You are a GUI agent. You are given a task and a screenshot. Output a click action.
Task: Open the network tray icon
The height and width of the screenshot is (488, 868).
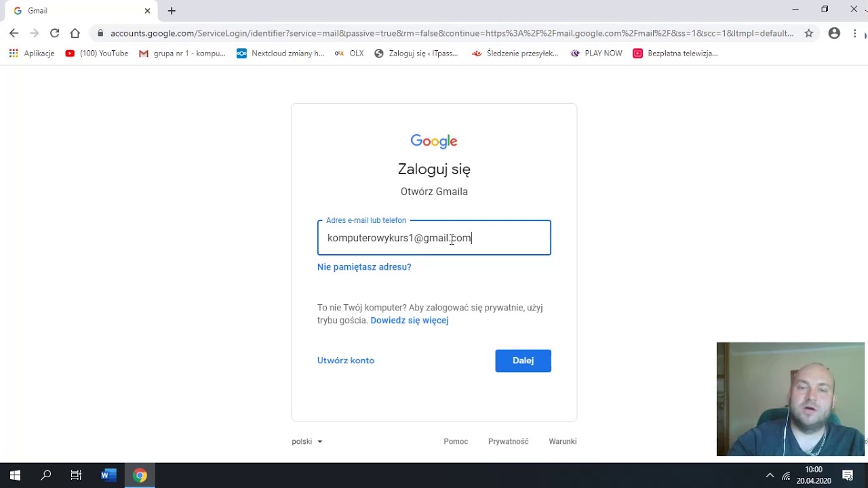coord(786,475)
